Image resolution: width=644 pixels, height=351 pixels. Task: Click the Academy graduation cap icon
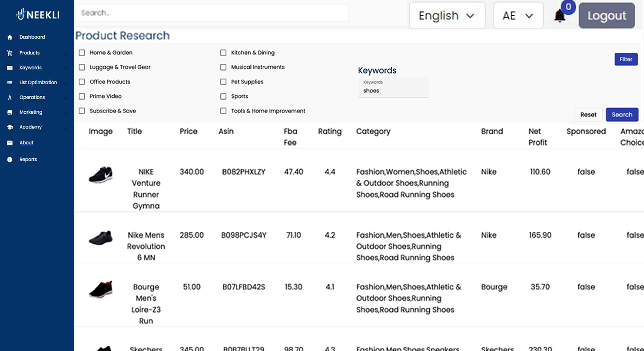tap(10, 127)
